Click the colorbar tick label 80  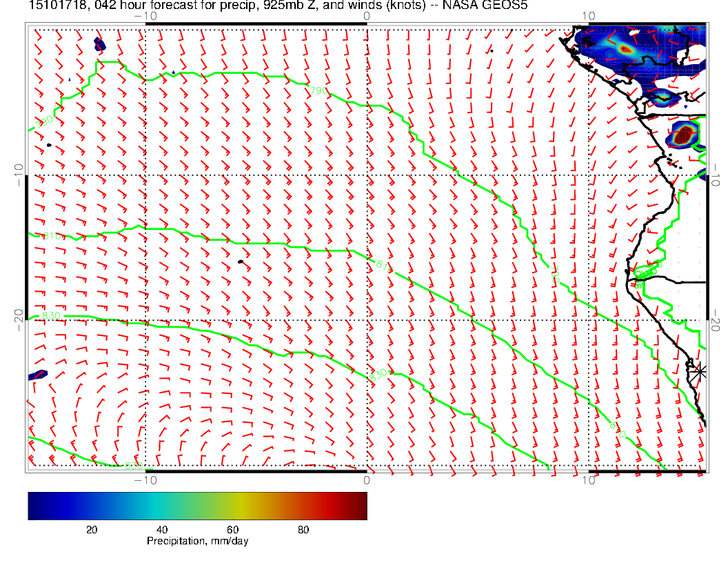point(303,529)
